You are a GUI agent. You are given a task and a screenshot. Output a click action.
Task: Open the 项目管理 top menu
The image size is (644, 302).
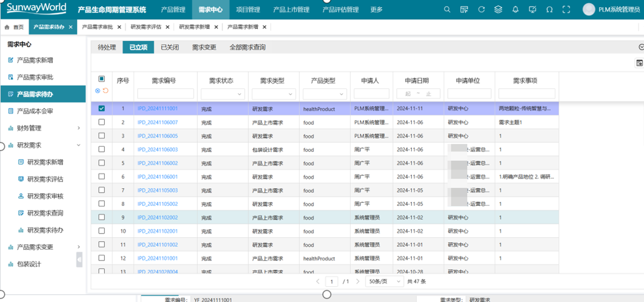point(248,10)
